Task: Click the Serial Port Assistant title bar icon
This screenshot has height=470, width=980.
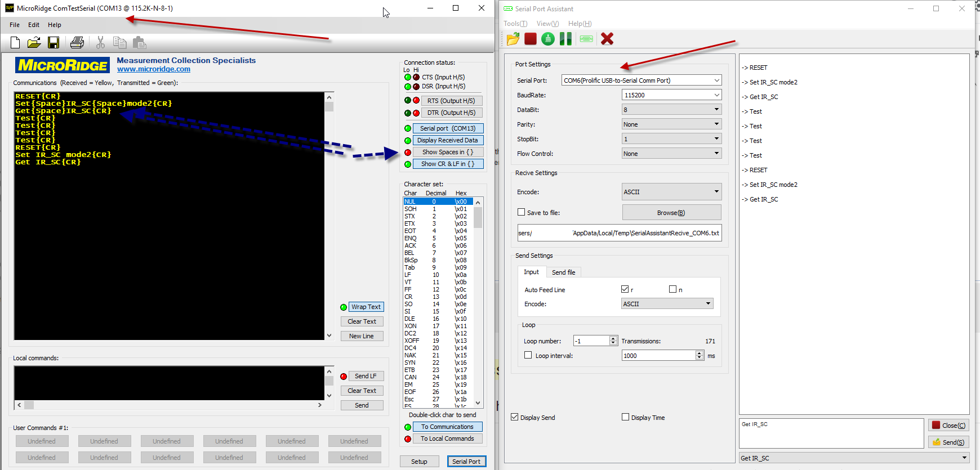Action: [x=508, y=8]
